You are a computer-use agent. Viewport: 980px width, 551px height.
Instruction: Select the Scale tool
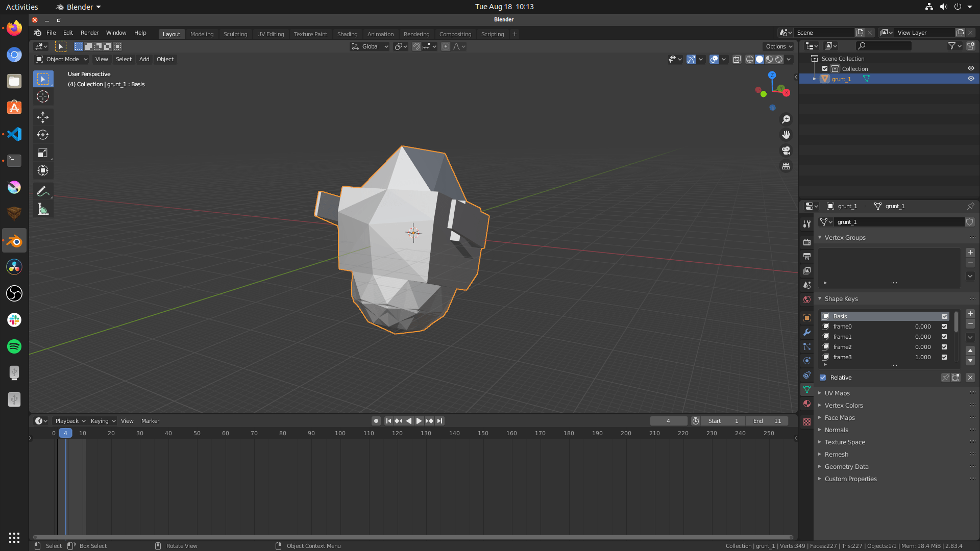click(43, 153)
